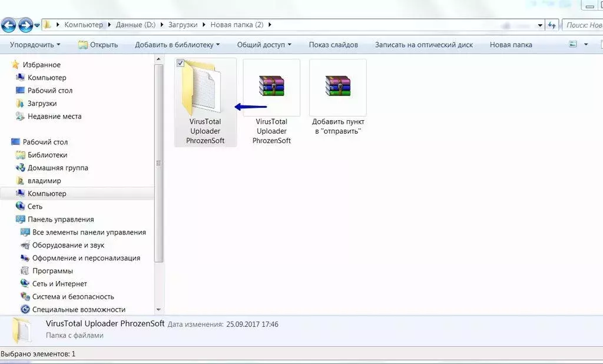Click the VirusTotal Uploader PhrozenSoft title in details pane
The height and width of the screenshot is (364, 603).
coord(105,323)
